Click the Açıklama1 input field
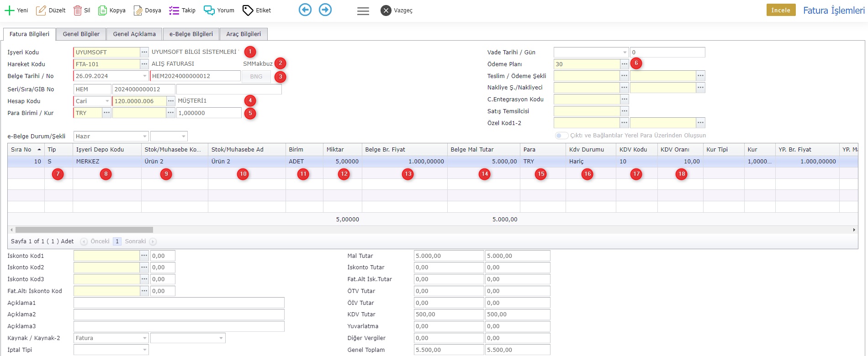The image size is (868, 356). pyautogui.click(x=179, y=303)
